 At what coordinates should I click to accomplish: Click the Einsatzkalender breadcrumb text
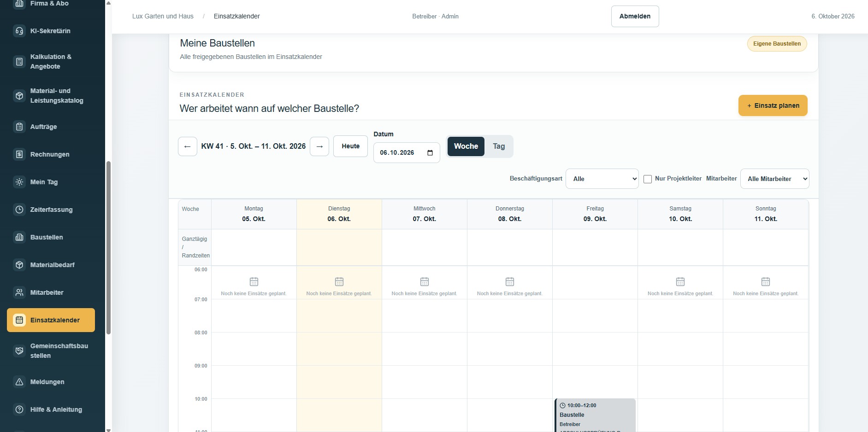click(x=236, y=16)
